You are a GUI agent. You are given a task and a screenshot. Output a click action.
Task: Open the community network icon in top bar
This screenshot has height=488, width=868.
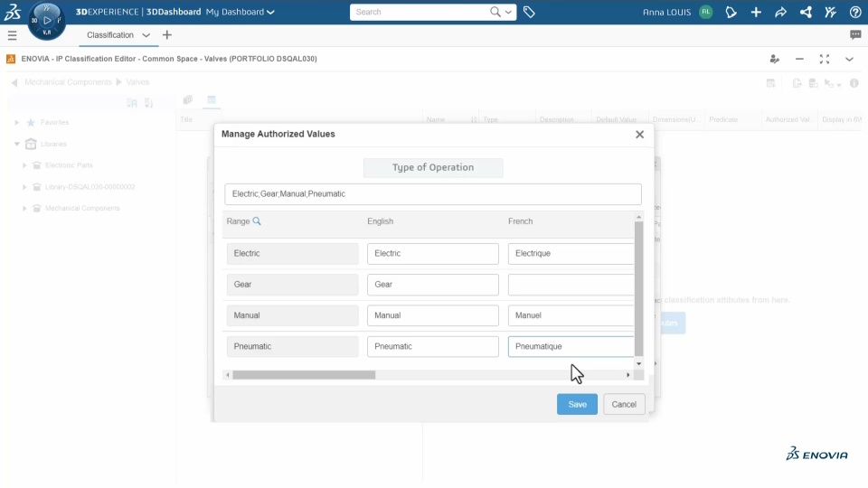click(x=806, y=12)
